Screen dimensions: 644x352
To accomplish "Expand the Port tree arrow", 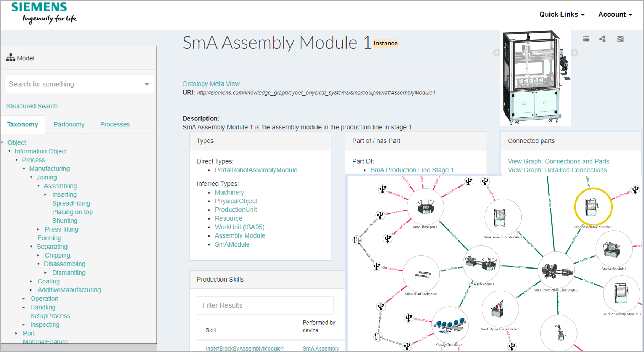I will pos(17,333).
